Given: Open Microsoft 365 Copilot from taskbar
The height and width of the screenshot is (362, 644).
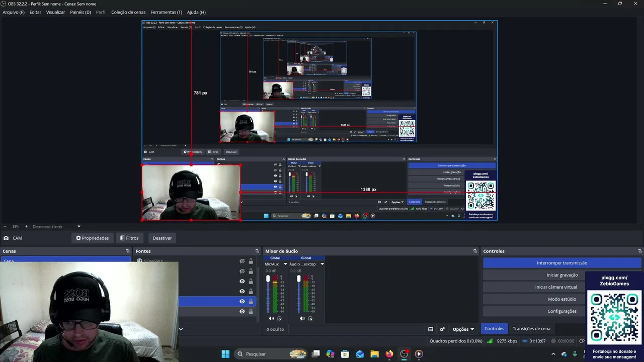Looking at the screenshot, I should pyautogui.click(x=331, y=354).
